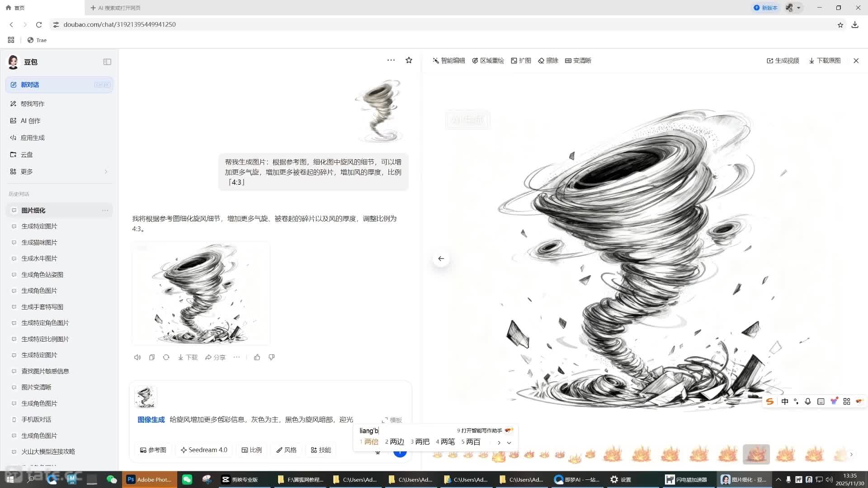Dislike the generated tornado image
868x488 pixels.
[x=271, y=357]
